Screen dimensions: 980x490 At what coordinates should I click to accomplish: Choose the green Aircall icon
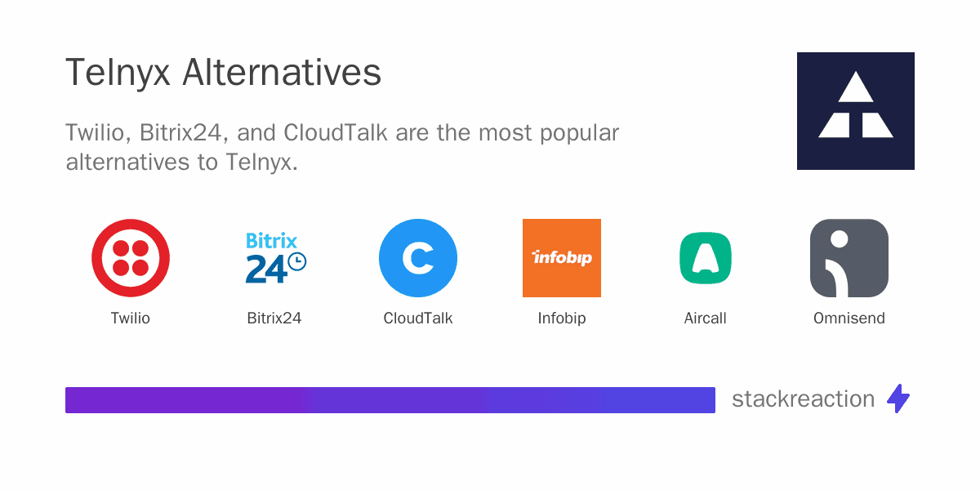[706, 258]
